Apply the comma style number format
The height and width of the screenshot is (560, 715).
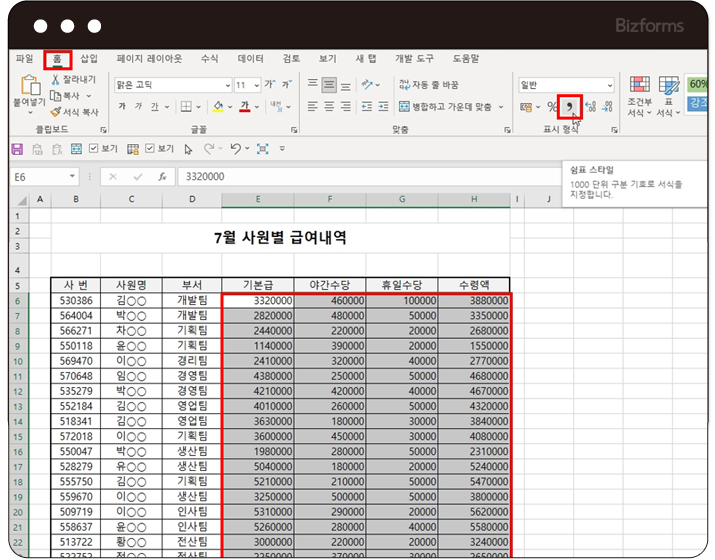(569, 106)
